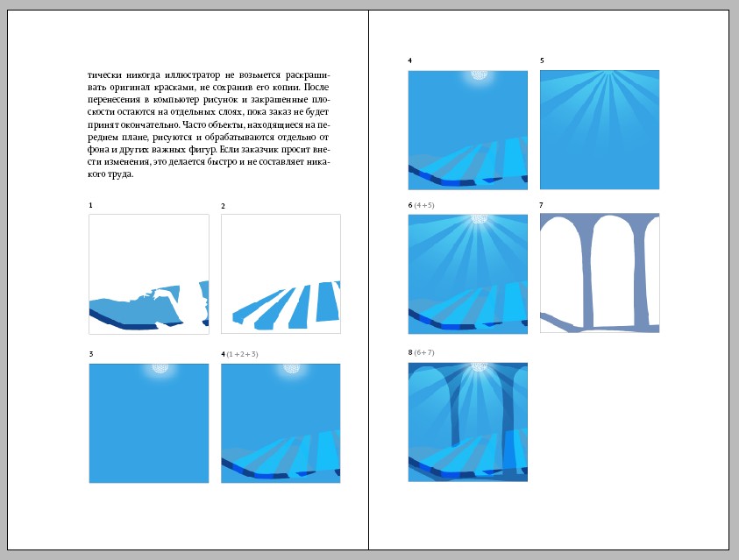Select the figure captioned 6 (4+5)
Image resolution: width=739 pixels, height=560 pixels.
pyautogui.click(x=467, y=274)
